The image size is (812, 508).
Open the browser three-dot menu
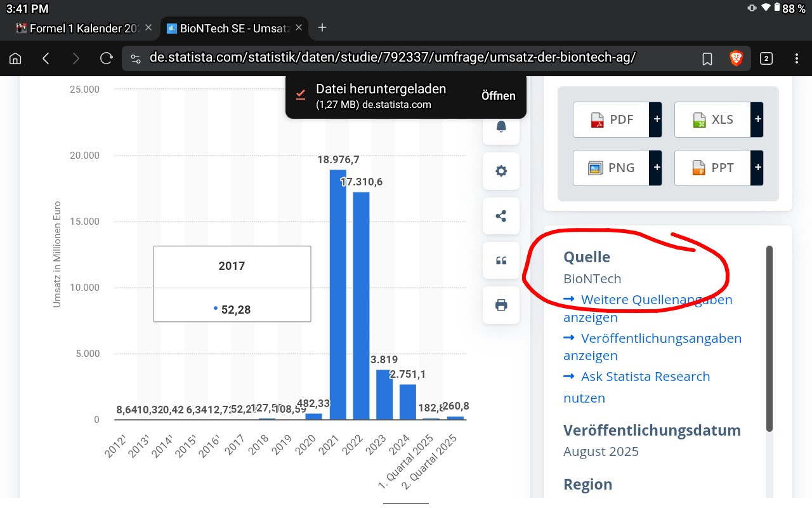tap(797, 58)
